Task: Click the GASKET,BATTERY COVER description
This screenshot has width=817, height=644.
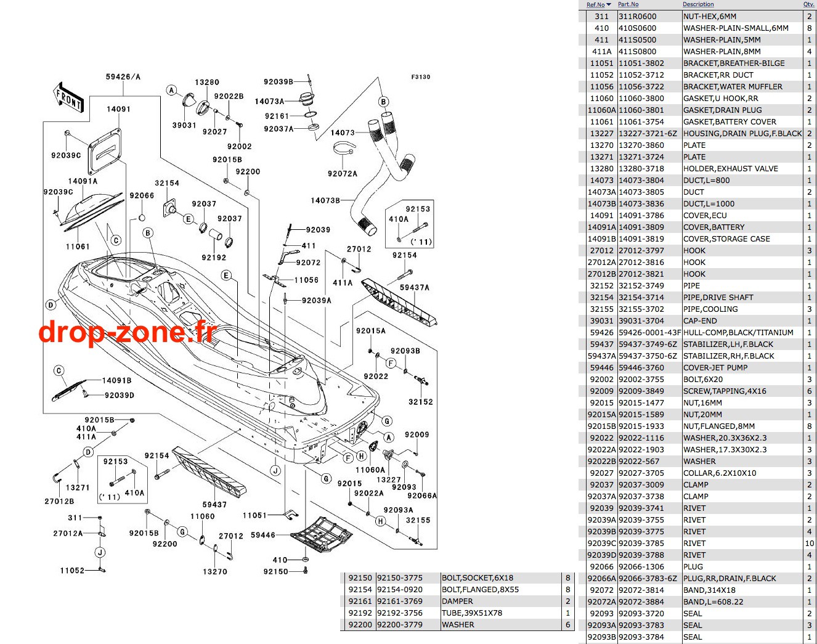Action: tap(730, 122)
